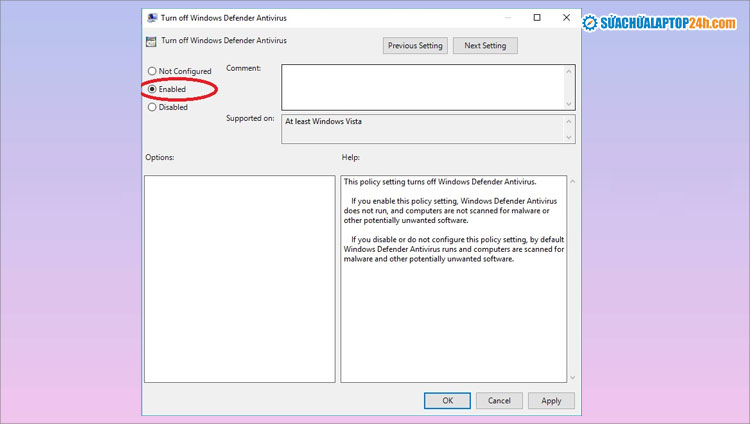Click the empty Options list box

240,279
